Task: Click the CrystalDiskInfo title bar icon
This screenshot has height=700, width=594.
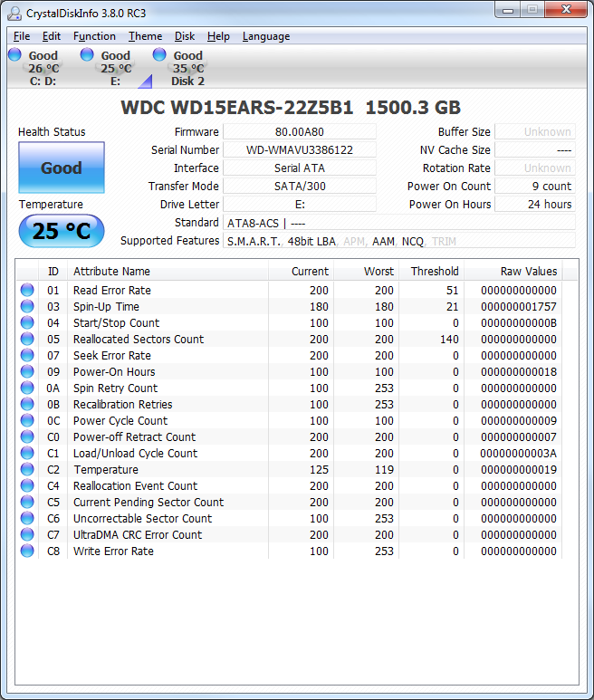Action: coord(14,14)
